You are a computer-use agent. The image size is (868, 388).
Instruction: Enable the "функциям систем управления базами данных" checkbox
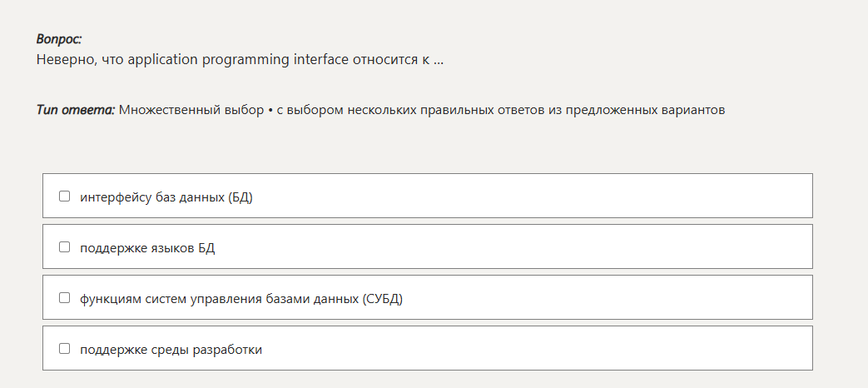coord(64,298)
